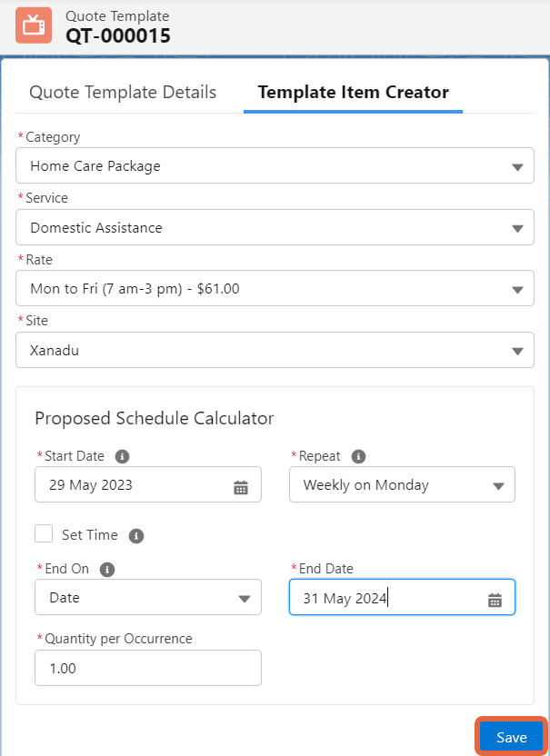
Task: Click the QT-000015 record title
Action: [117, 36]
